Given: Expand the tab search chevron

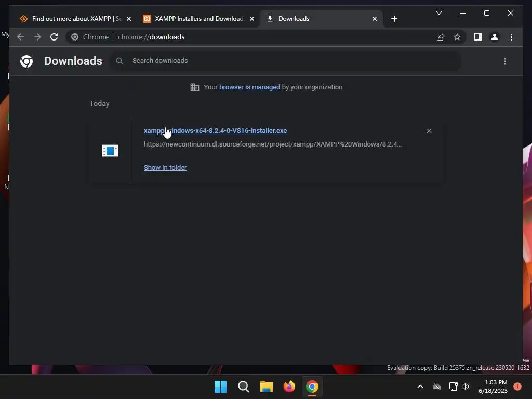Looking at the screenshot, I should click(x=438, y=13).
